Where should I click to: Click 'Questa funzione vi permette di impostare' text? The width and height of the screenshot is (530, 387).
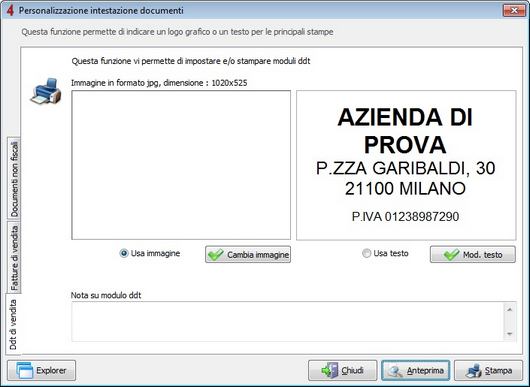click(x=191, y=61)
